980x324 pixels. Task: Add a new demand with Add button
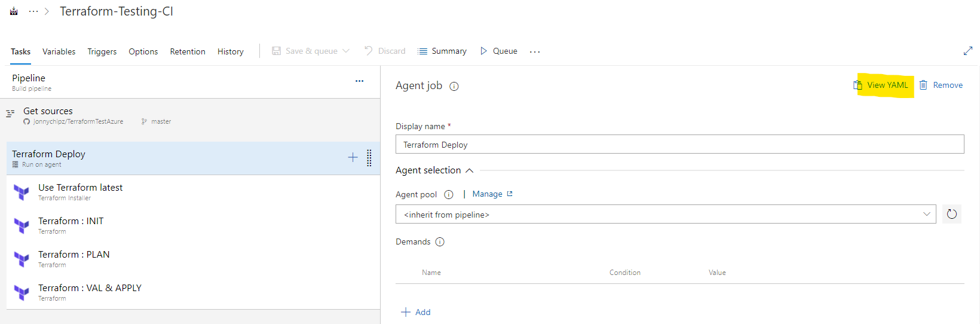(416, 312)
